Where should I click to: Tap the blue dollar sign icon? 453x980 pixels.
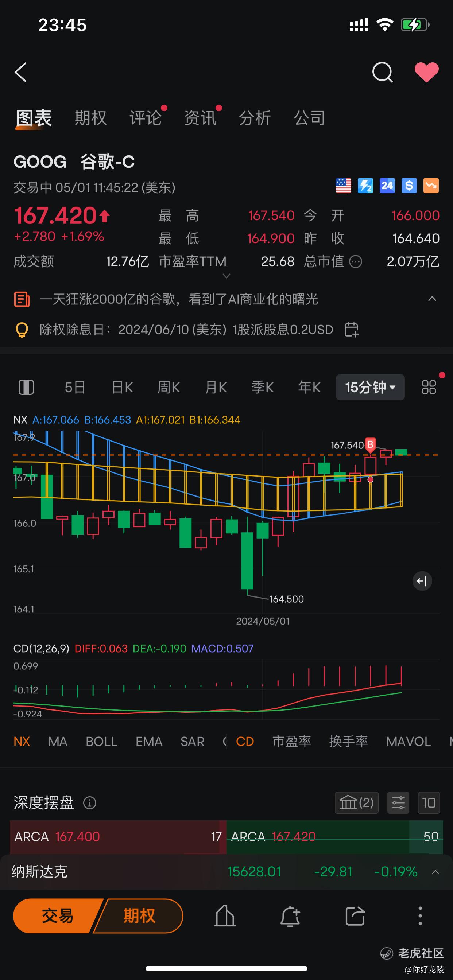(x=409, y=186)
